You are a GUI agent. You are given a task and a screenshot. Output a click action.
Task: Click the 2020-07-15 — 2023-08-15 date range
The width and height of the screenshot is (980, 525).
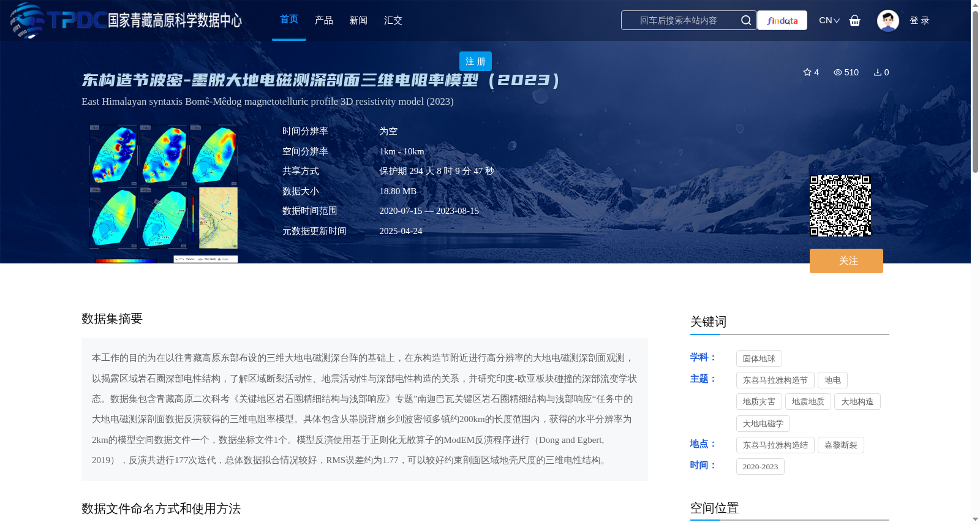click(x=429, y=211)
